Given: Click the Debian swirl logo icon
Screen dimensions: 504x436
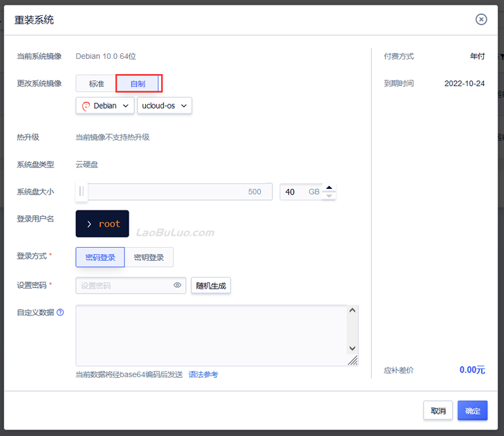Looking at the screenshot, I should point(86,106).
